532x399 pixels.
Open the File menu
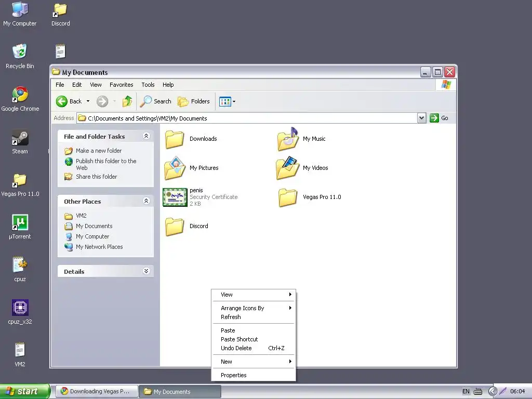pos(60,85)
